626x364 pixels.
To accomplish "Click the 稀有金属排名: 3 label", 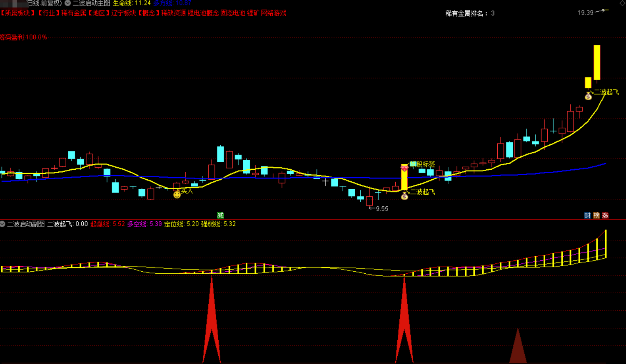I will [470, 13].
